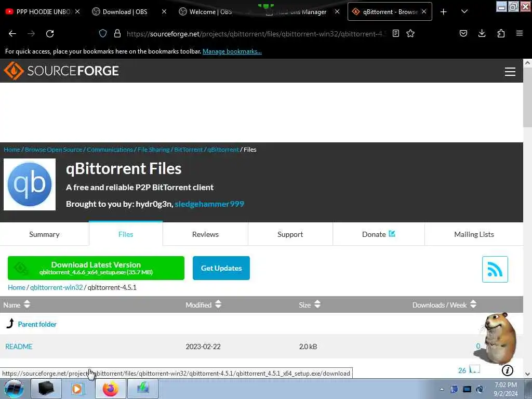
Task: Open qBittorrent breadcrumb link
Action: pyautogui.click(x=223, y=150)
